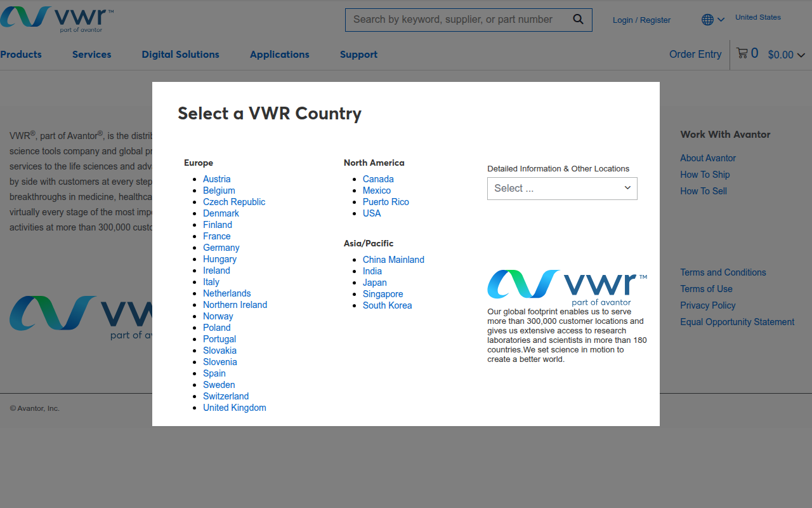Click the North America region heading
This screenshot has width=812, height=508.
(374, 163)
